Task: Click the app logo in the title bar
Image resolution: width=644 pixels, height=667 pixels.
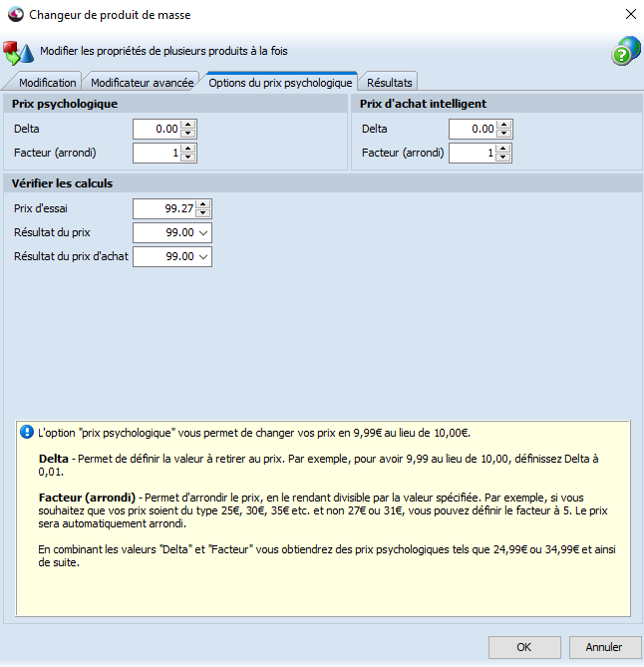Action: [x=16, y=14]
